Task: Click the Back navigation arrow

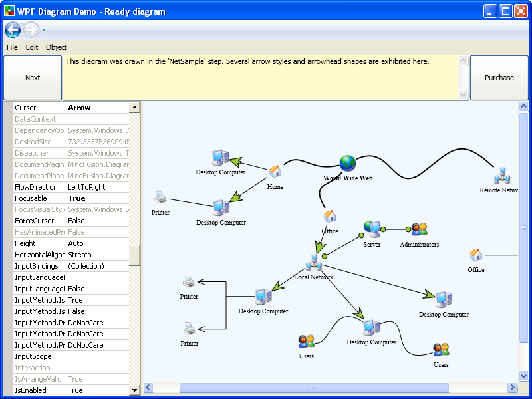Action: (13, 30)
